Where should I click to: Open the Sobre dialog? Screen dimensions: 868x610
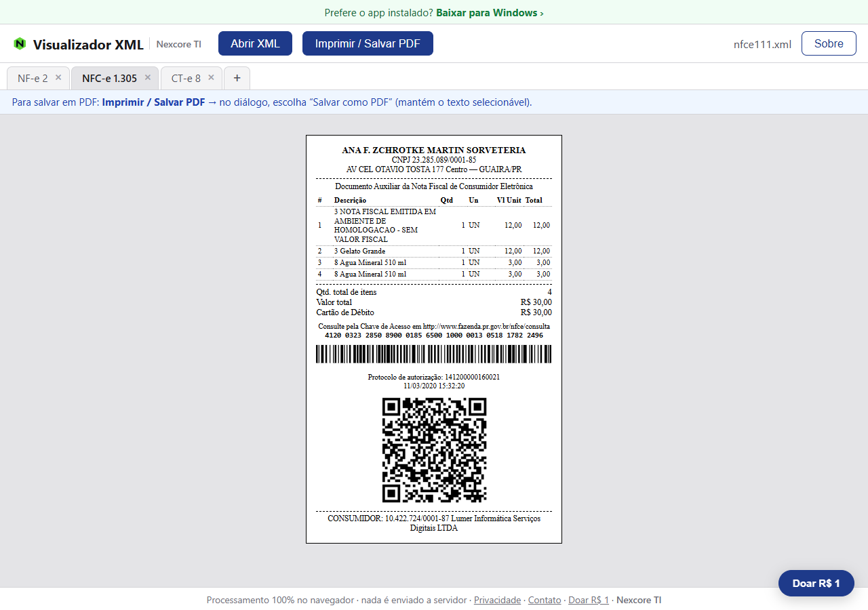[829, 43]
